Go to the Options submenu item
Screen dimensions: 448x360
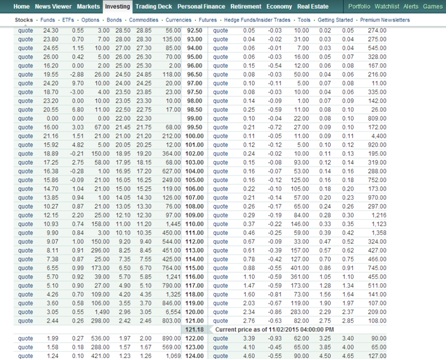90,20
